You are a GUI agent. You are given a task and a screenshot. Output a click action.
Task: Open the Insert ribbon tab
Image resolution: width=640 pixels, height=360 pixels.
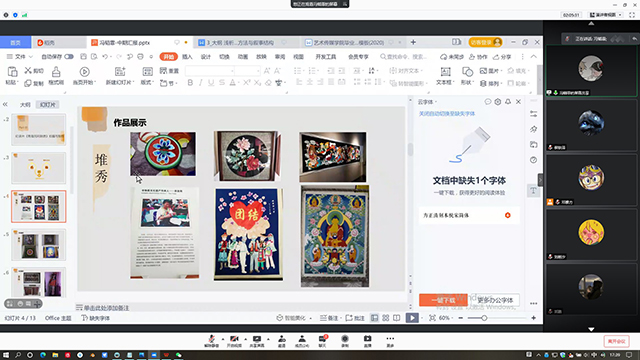point(187,57)
